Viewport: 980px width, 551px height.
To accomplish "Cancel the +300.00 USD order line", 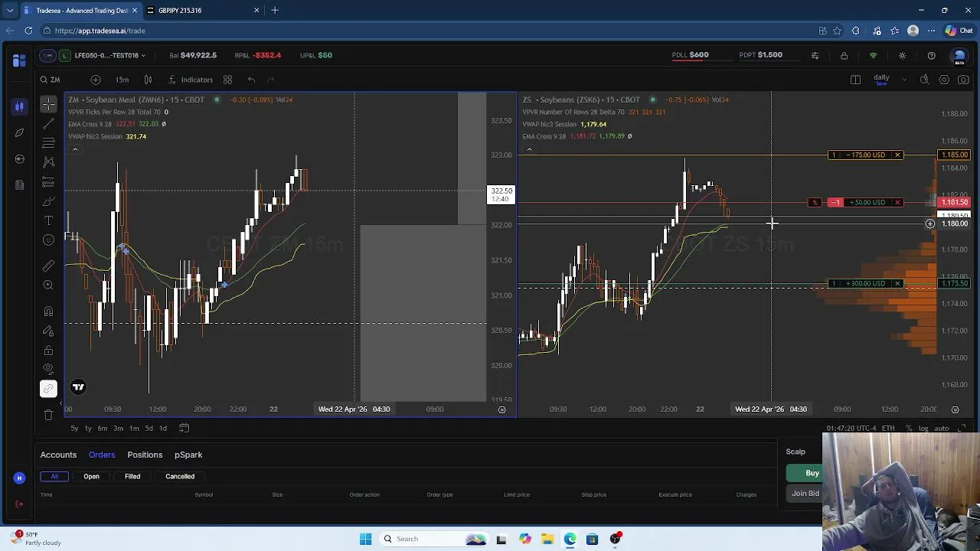I will (897, 283).
